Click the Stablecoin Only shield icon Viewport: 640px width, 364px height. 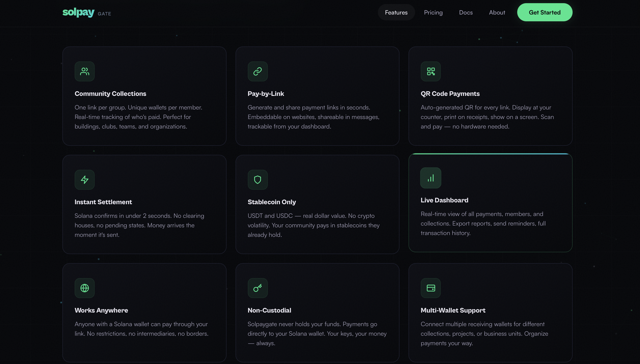(x=258, y=180)
